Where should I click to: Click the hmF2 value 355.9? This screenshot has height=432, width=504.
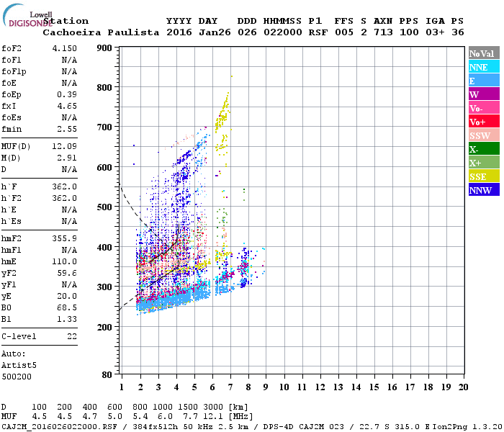click(65, 238)
